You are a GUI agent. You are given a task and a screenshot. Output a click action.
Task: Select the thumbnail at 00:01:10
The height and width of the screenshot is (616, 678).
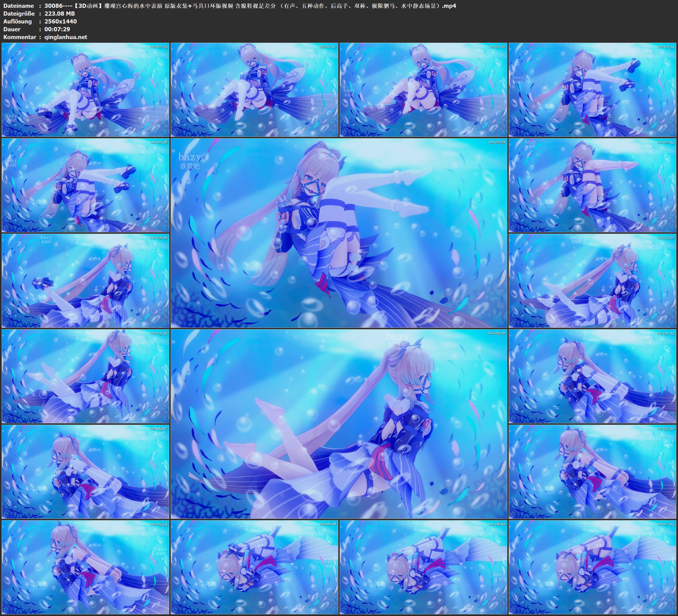(x=424, y=90)
